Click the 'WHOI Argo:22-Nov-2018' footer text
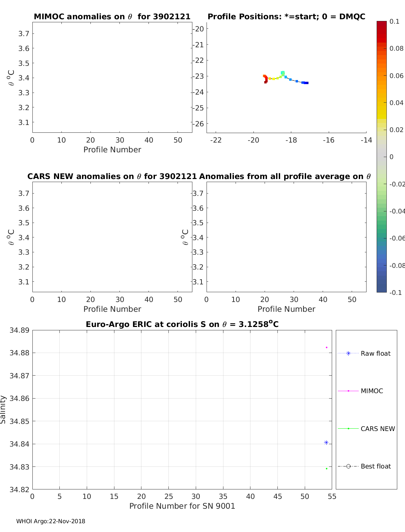This screenshot has height=532, width=405. (x=51, y=521)
